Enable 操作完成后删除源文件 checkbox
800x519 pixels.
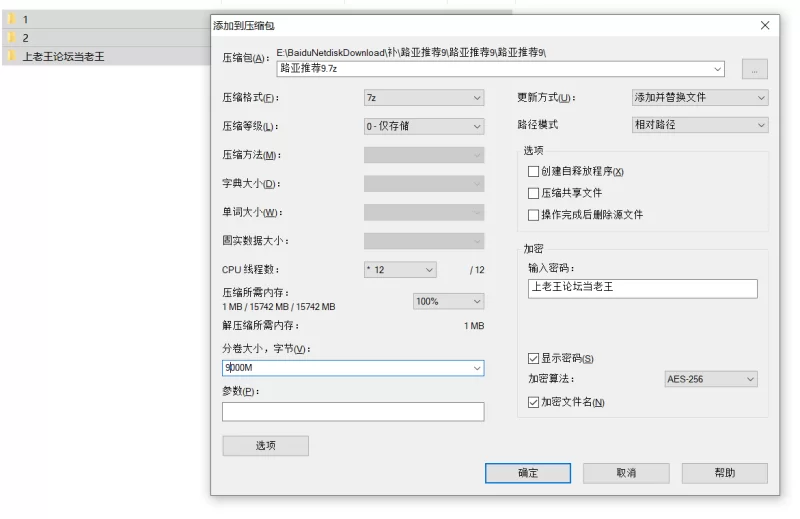[x=533, y=215]
